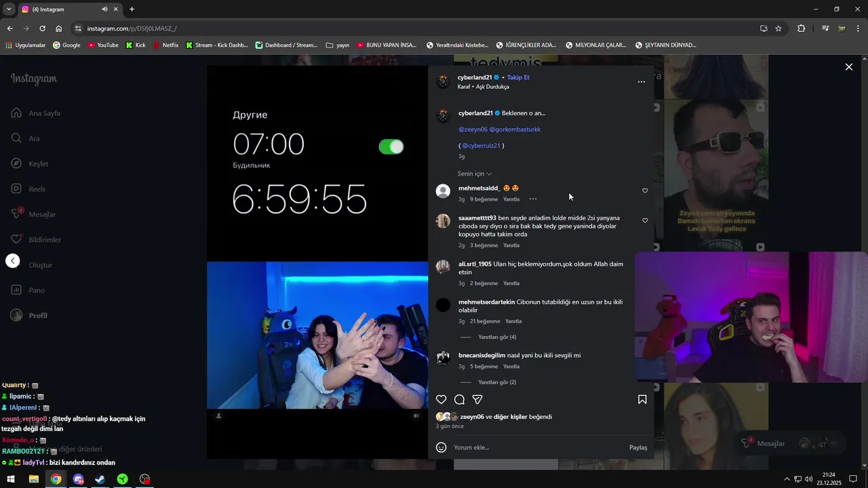Close the post overlay with X
Screen dimensions: 868x488
848,67
